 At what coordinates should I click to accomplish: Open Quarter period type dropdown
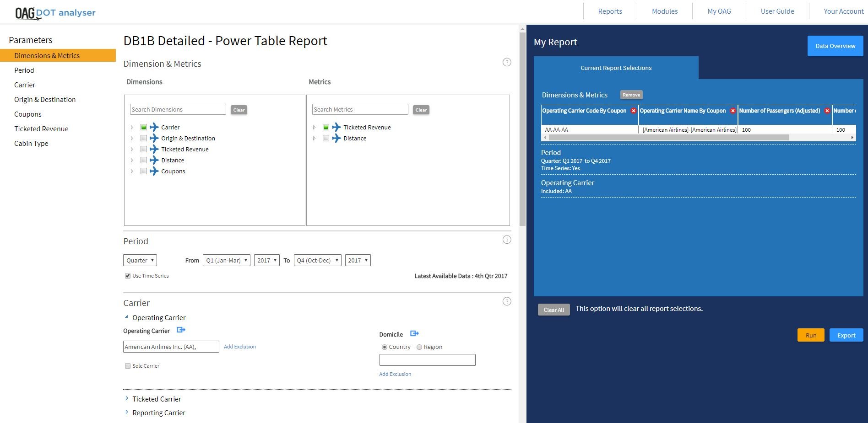tap(140, 260)
